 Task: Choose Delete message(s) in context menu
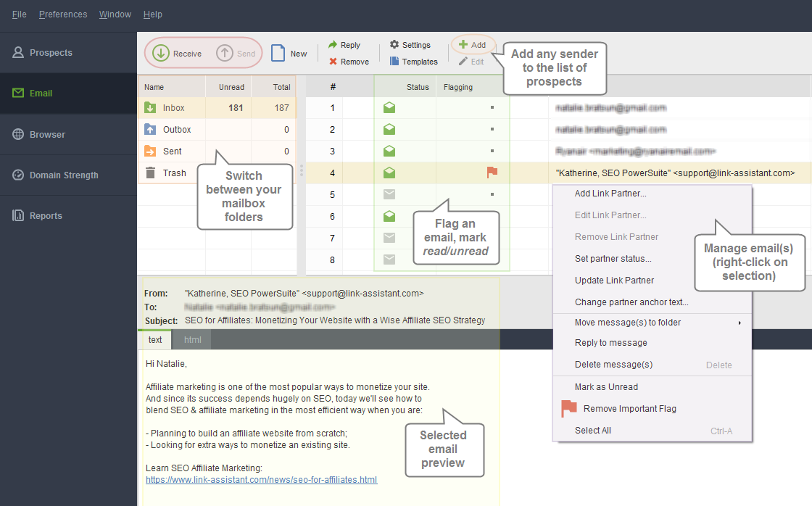(652, 365)
